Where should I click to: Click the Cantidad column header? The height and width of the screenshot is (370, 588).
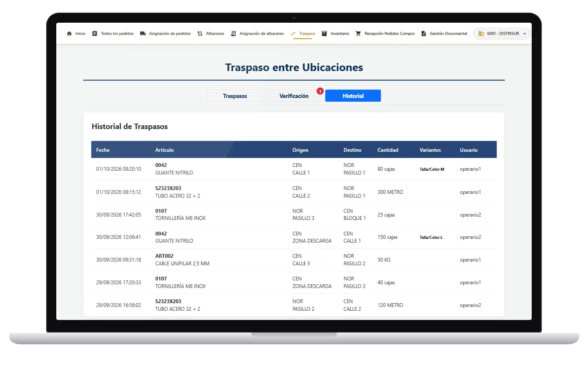point(388,150)
